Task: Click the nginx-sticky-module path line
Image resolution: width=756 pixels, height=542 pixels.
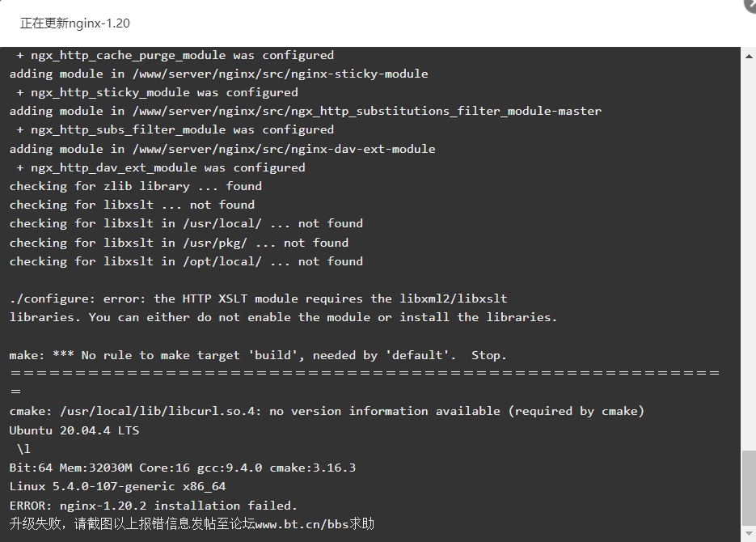Action: 218,74
